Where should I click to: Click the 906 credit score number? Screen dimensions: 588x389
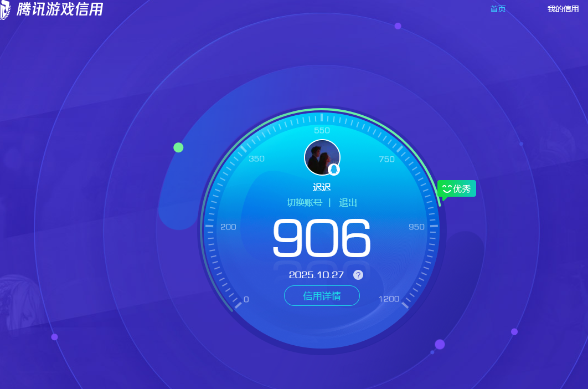(x=322, y=238)
